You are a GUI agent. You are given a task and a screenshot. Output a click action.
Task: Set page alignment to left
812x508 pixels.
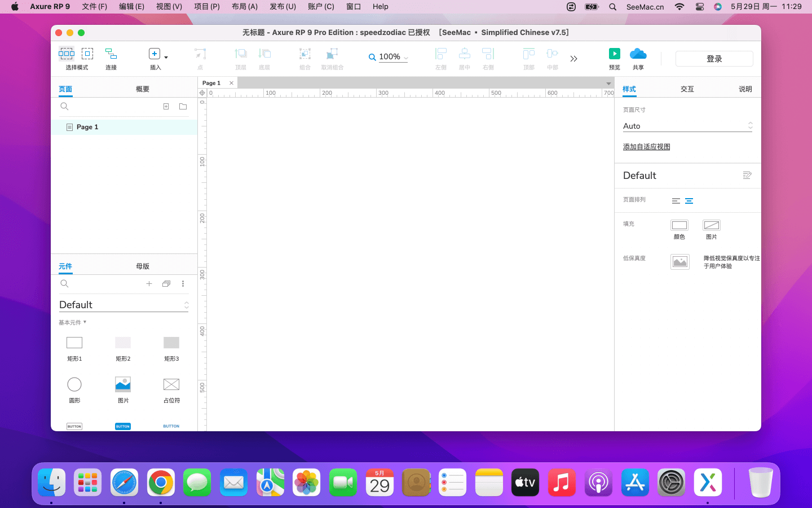coord(676,201)
